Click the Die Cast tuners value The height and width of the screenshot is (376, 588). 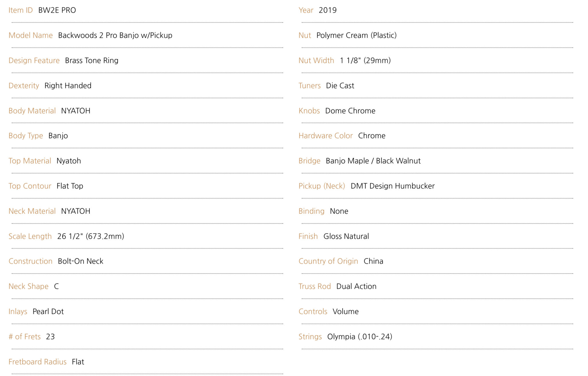click(x=340, y=86)
